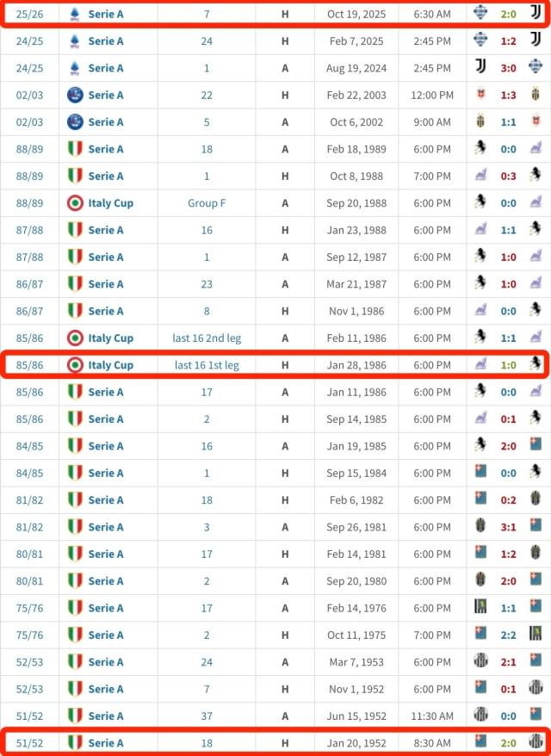
Task: Click the Serie A shield in the Oct 11, 1975 row
Action: click(75, 635)
